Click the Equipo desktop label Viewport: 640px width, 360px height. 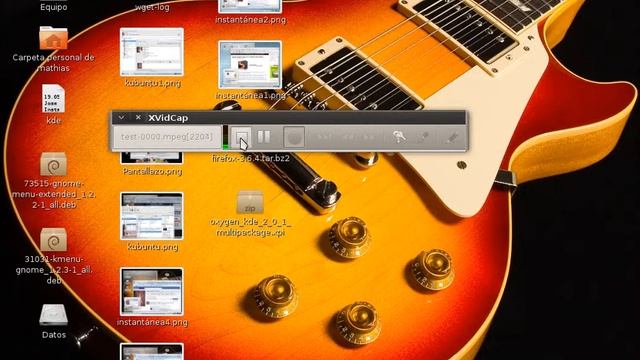point(53,7)
